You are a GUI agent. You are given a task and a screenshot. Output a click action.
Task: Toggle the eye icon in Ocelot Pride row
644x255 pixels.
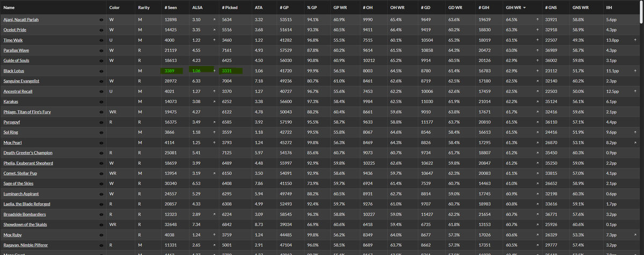(x=101, y=30)
